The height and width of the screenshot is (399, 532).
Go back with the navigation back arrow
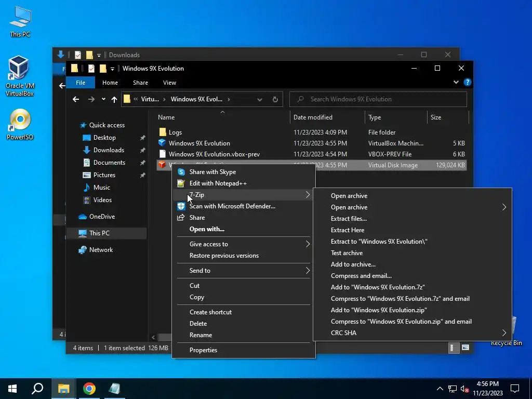76,99
